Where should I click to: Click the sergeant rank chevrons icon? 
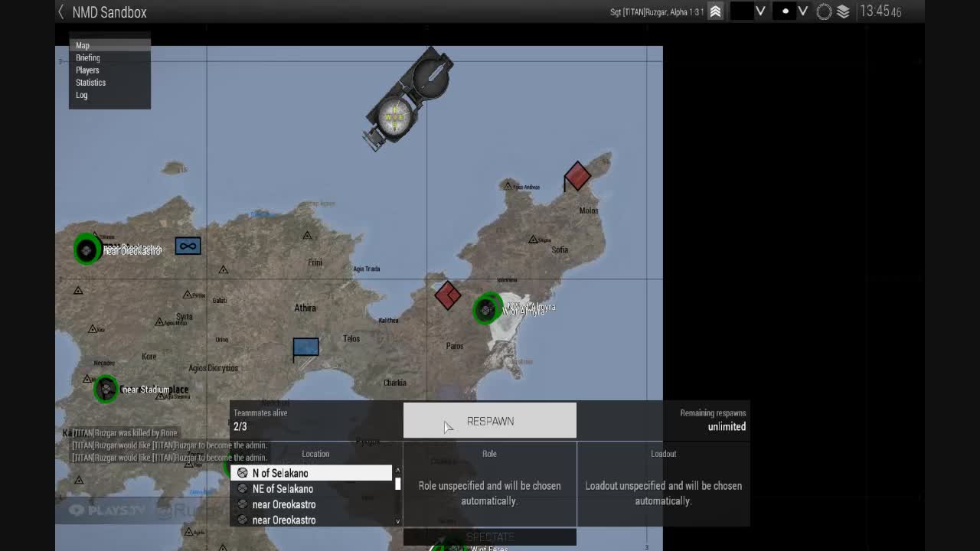pos(715,11)
